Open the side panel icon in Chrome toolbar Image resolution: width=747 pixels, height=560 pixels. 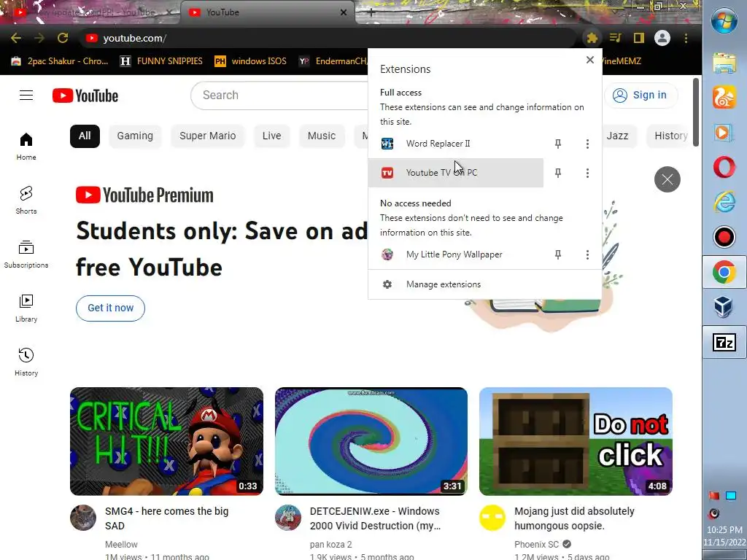click(x=638, y=38)
